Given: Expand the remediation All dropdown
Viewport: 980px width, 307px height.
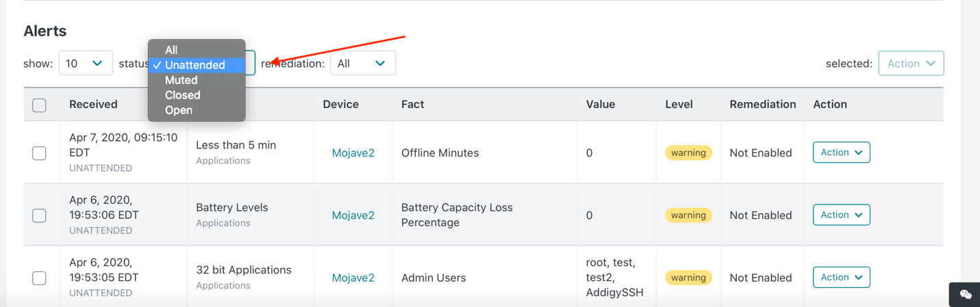Looking at the screenshot, I should [x=362, y=64].
